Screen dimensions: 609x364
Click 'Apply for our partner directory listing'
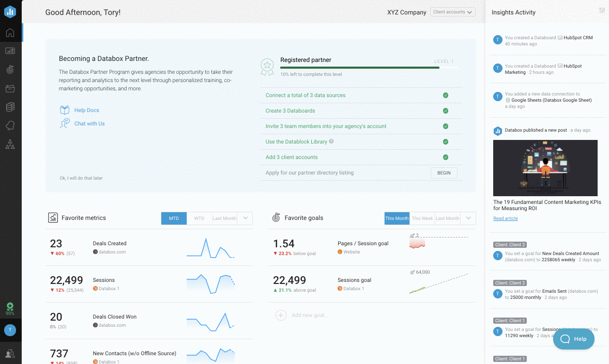tap(310, 172)
